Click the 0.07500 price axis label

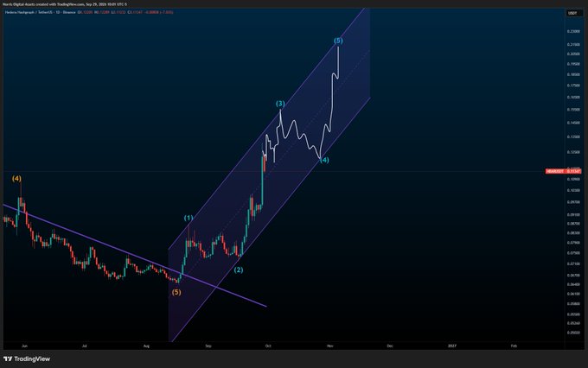click(573, 253)
